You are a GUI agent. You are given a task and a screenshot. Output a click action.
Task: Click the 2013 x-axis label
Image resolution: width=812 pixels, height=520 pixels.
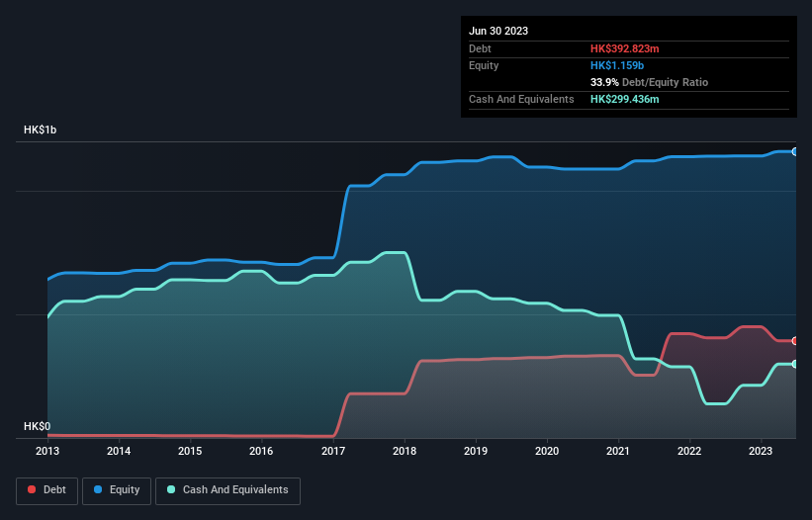click(47, 451)
